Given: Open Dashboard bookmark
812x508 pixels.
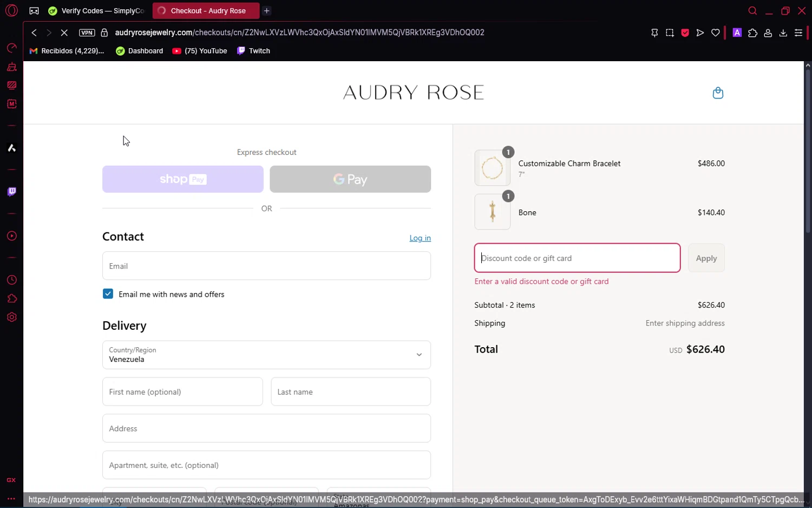Looking at the screenshot, I should [x=140, y=51].
